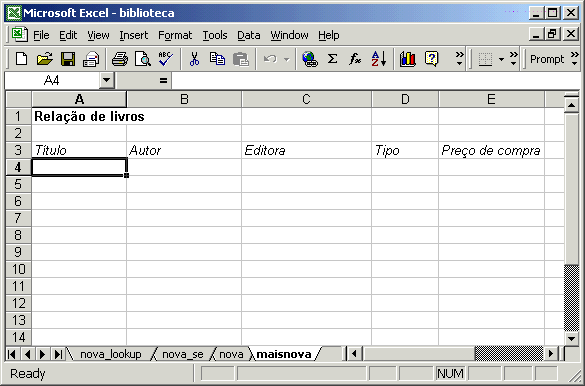Open a file with the Open folder icon
The image size is (585, 386).
[45, 59]
